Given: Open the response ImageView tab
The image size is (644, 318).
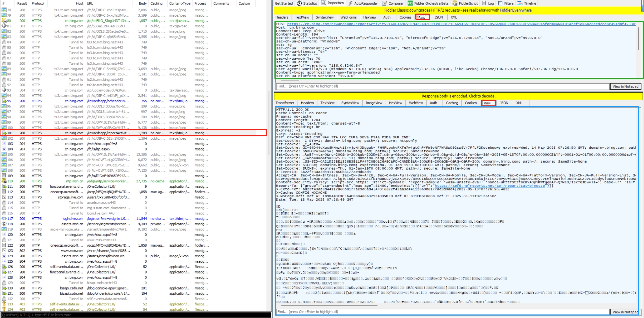Looking at the screenshot, I should (374, 103).
